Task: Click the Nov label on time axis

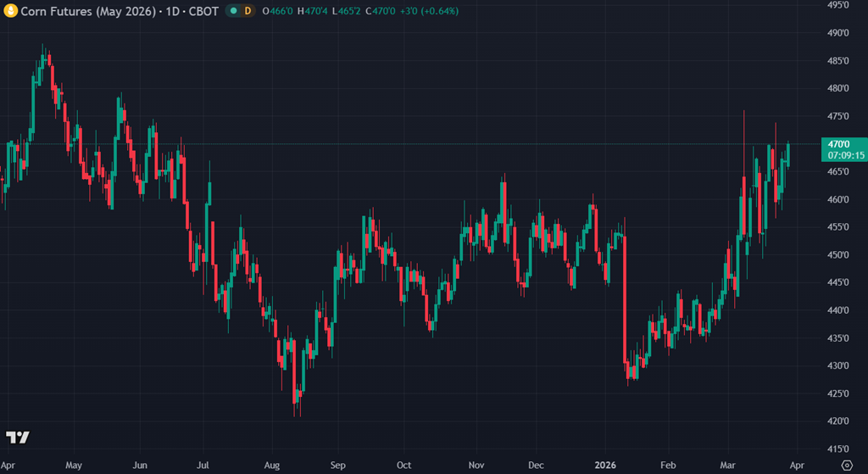Action: coord(476,466)
